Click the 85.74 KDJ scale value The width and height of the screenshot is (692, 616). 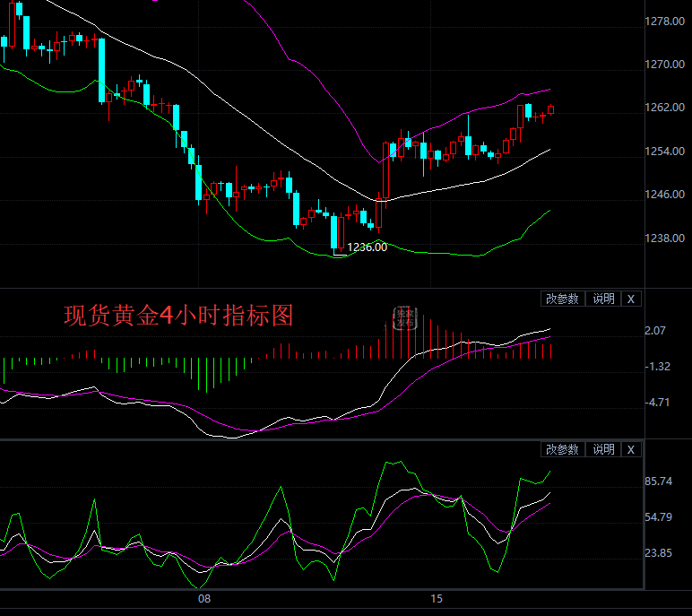tap(658, 482)
